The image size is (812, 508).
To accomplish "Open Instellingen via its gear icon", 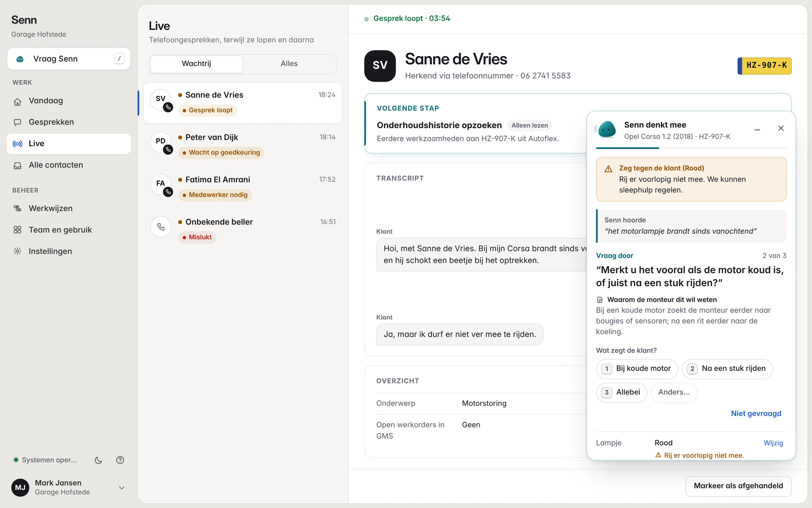I will coord(18,252).
